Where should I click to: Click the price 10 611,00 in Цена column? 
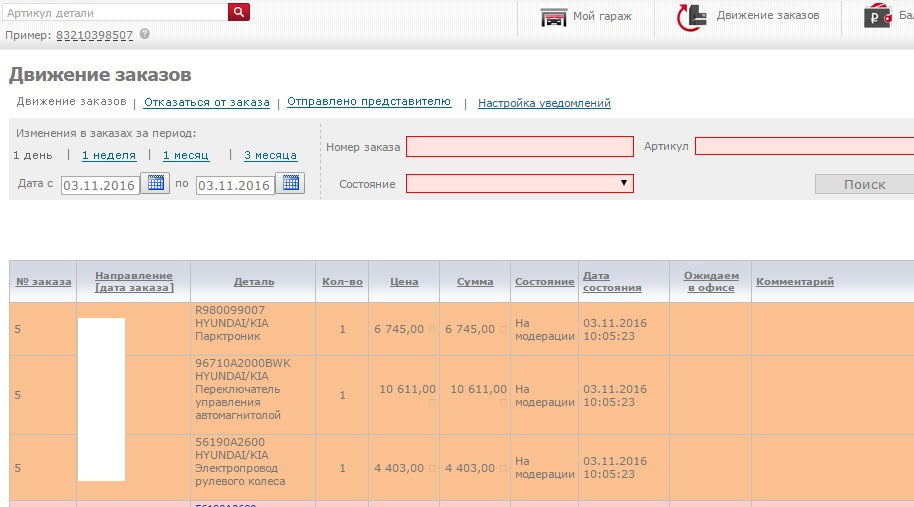407,389
